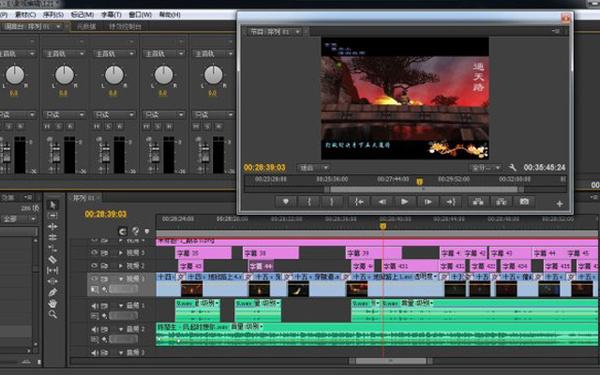
Task: Click Go to In point button
Action: tap(359, 202)
